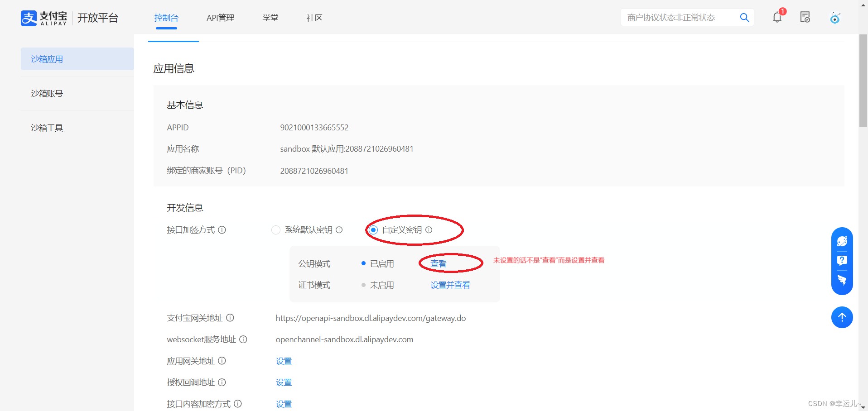This screenshot has width=868, height=411.
Task: Click info icon next to 接口内容加密方式
Action: 238,404
